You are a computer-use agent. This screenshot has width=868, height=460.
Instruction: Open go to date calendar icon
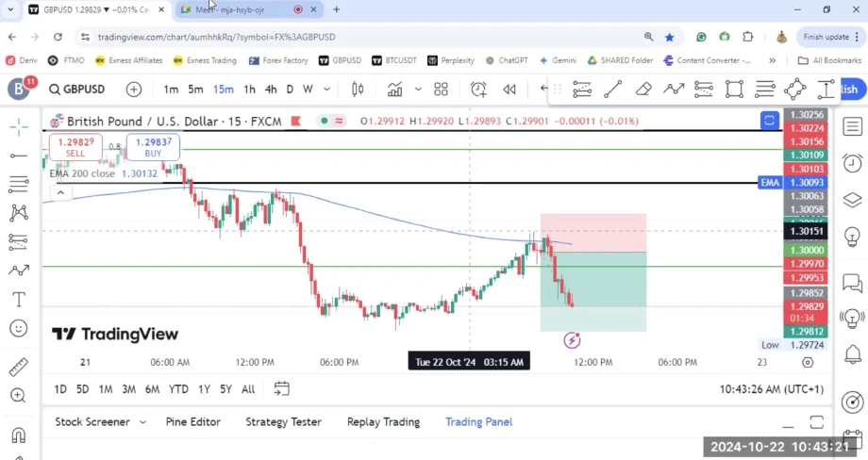click(282, 388)
